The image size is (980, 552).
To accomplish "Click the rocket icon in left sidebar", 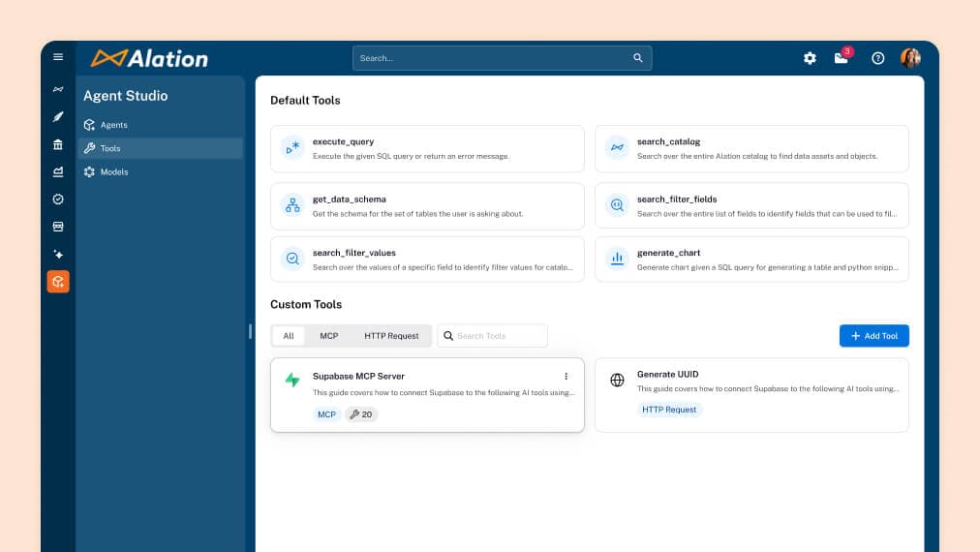I will (58, 117).
